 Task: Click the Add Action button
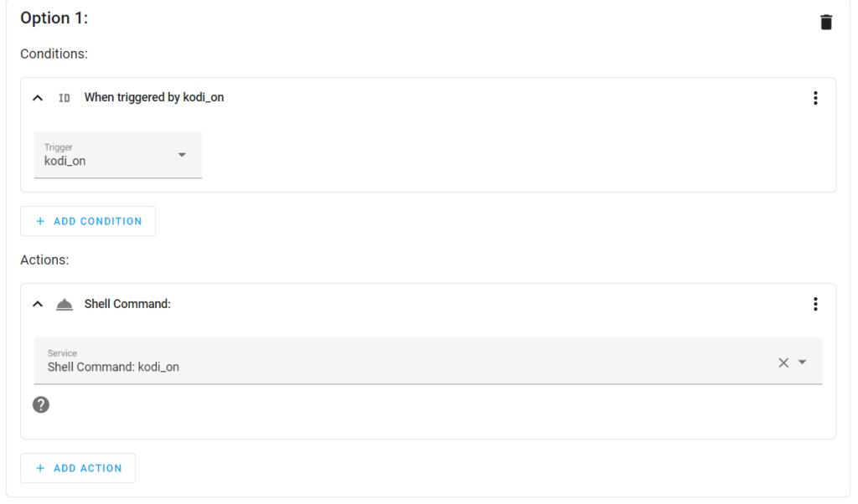(x=78, y=469)
